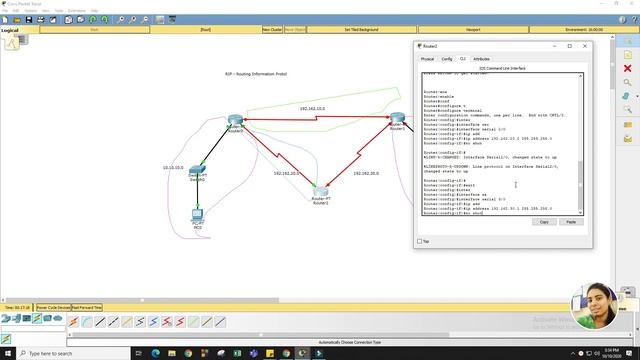Select PC0 device on canvas
This screenshot has width=640, height=360.
pos(198,214)
